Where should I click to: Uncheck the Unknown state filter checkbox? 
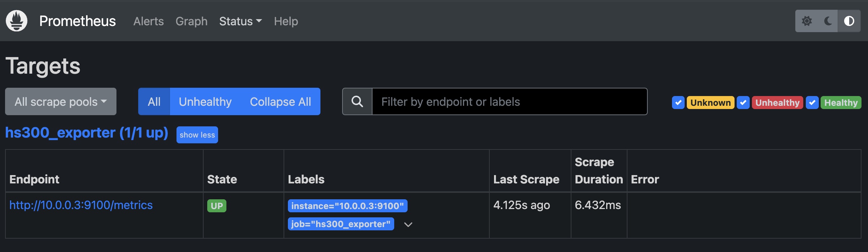point(678,103)
